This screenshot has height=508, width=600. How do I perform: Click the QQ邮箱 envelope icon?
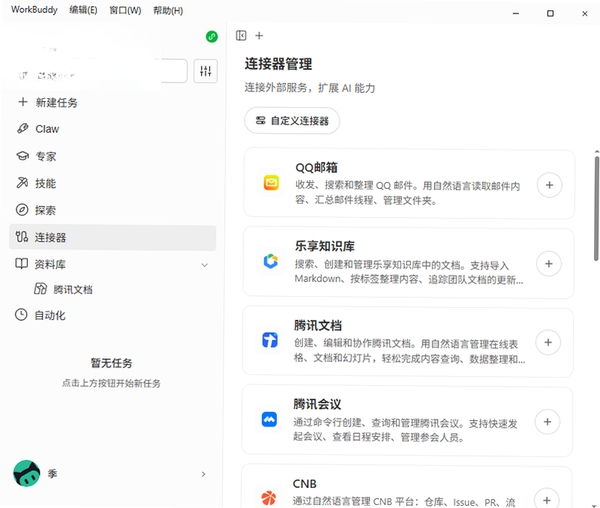pos(271,183)
